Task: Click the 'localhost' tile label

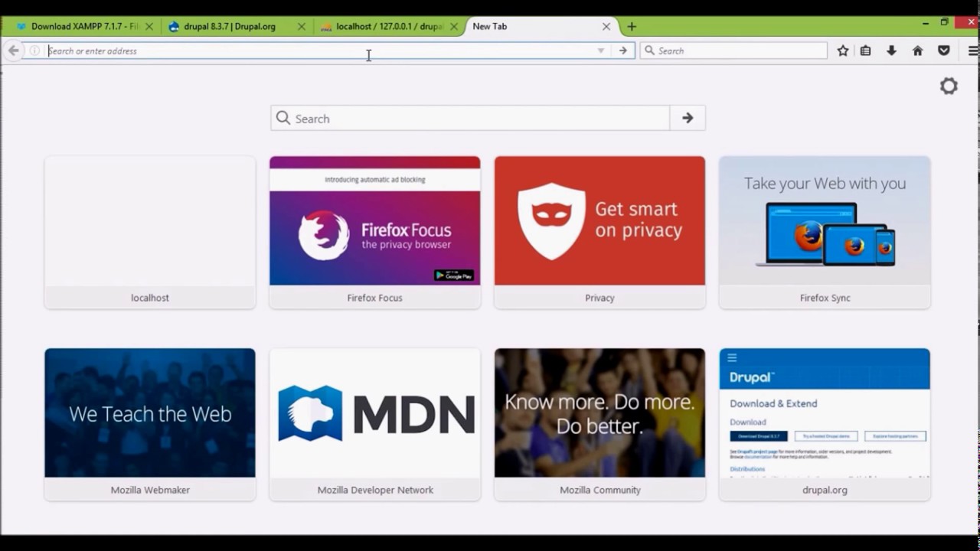Action: 150,298
